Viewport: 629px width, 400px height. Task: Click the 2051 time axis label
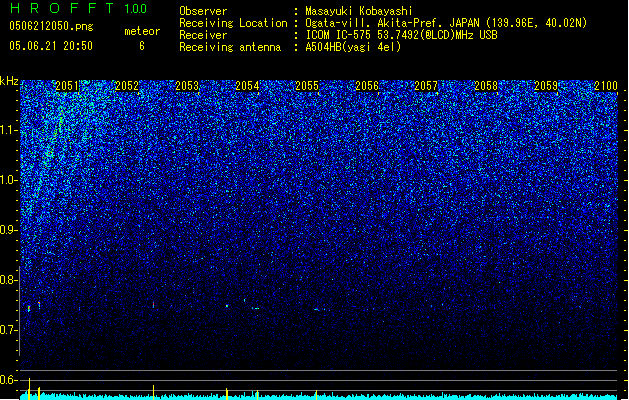pyautogui.click(x=67, y=86)
